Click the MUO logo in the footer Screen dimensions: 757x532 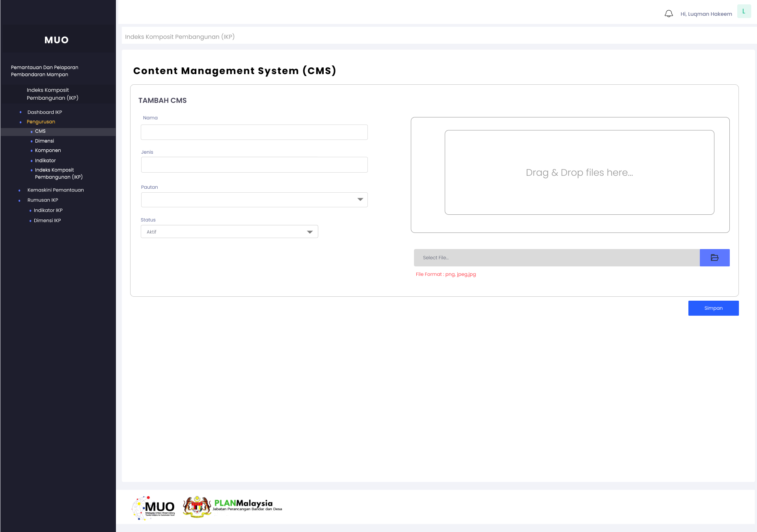154,508
